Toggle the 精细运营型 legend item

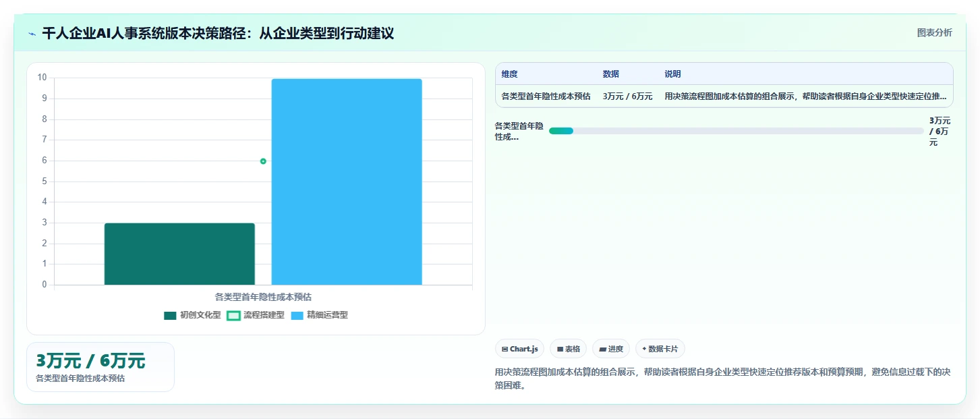coord(319,315)
